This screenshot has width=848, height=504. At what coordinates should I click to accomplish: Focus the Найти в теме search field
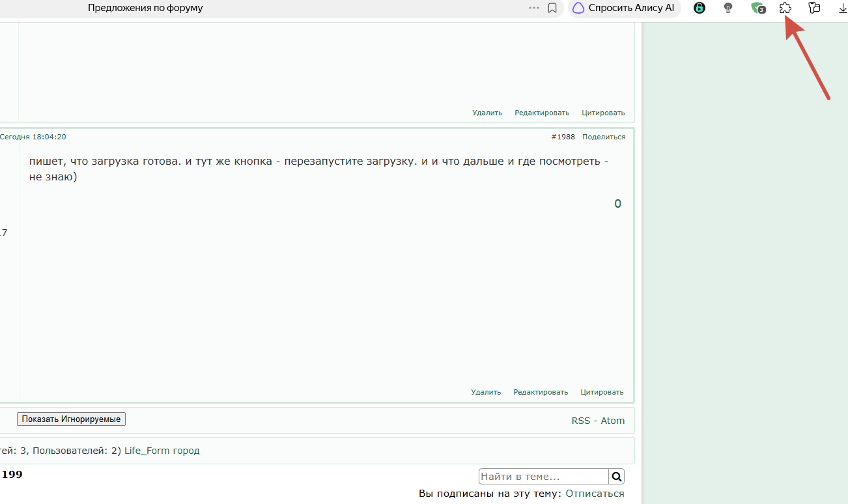(x=544, y=476)
